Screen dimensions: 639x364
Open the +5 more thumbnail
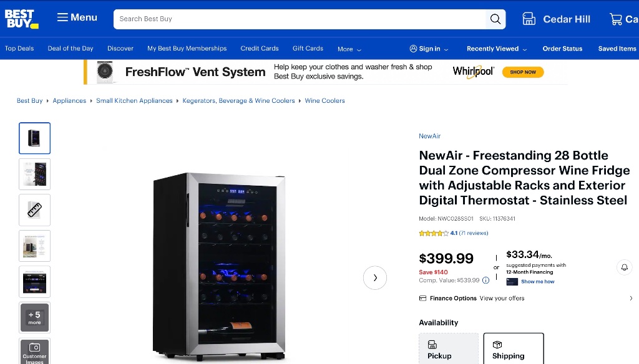[x=35, y=318]
